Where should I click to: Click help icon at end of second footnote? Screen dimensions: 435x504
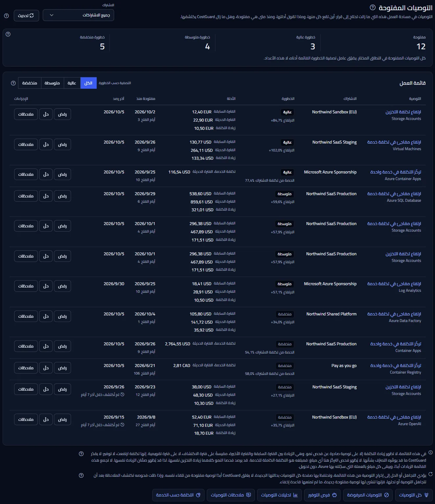pyautogui.click(x=81, y=475)
